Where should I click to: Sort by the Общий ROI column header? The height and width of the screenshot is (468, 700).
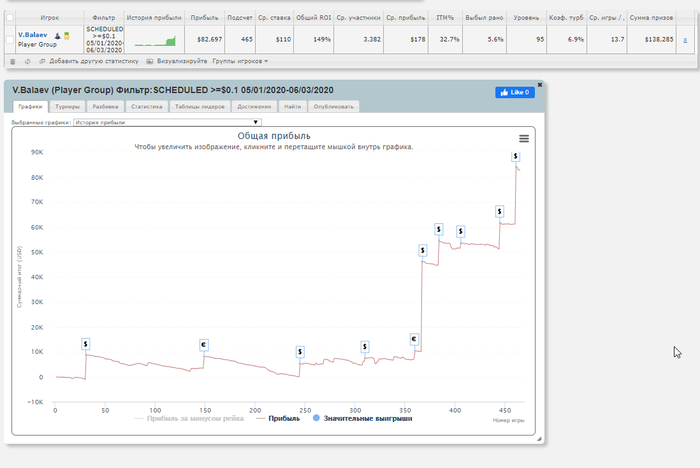[x=313, y=18]
